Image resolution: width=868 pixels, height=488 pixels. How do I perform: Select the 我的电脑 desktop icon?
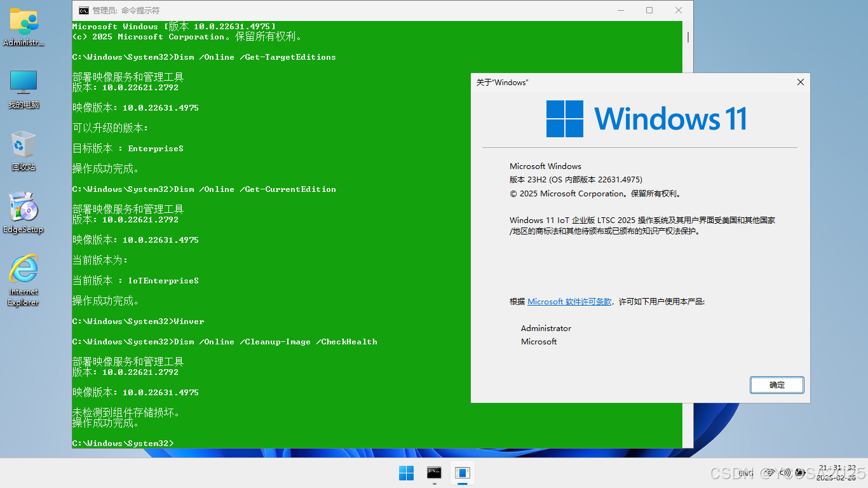(24, 90)
